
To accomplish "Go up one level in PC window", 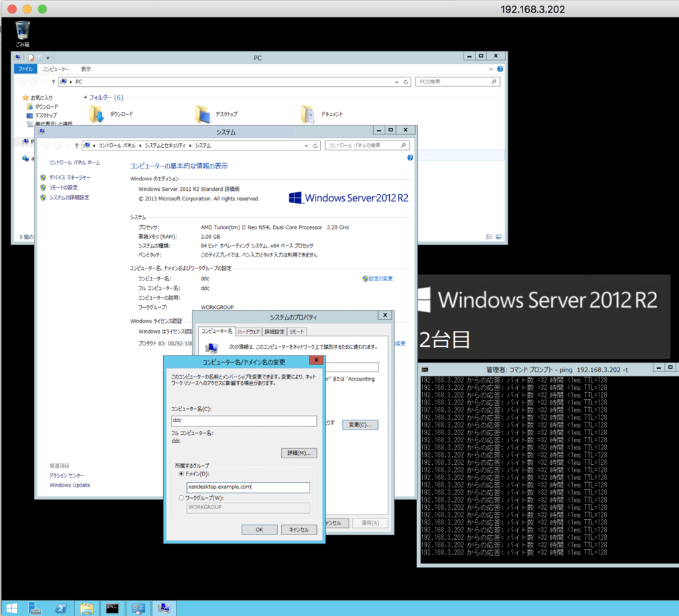I will click(x=53, y=82).
